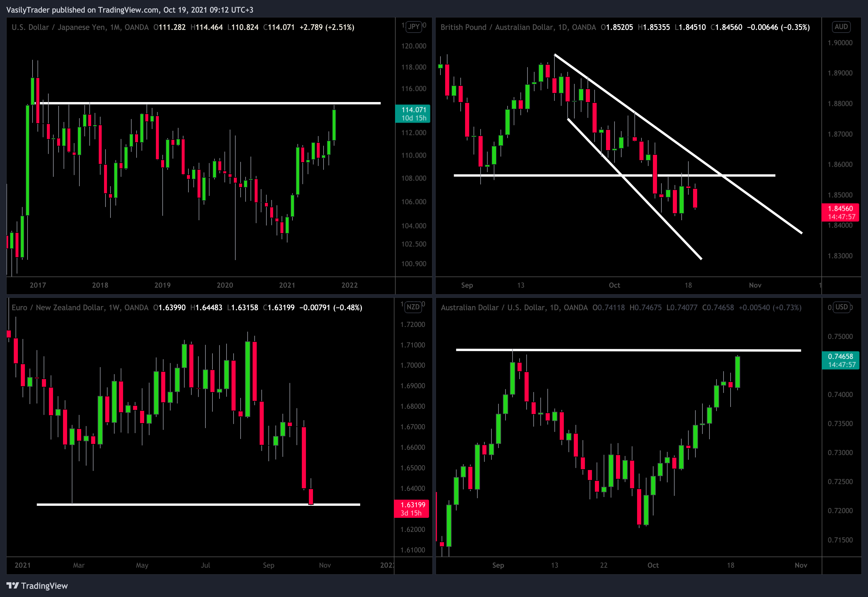Screen dimensions: 868x597
Task: Click the +2.789 (+2.51%) change value
Action: (327, 27)
